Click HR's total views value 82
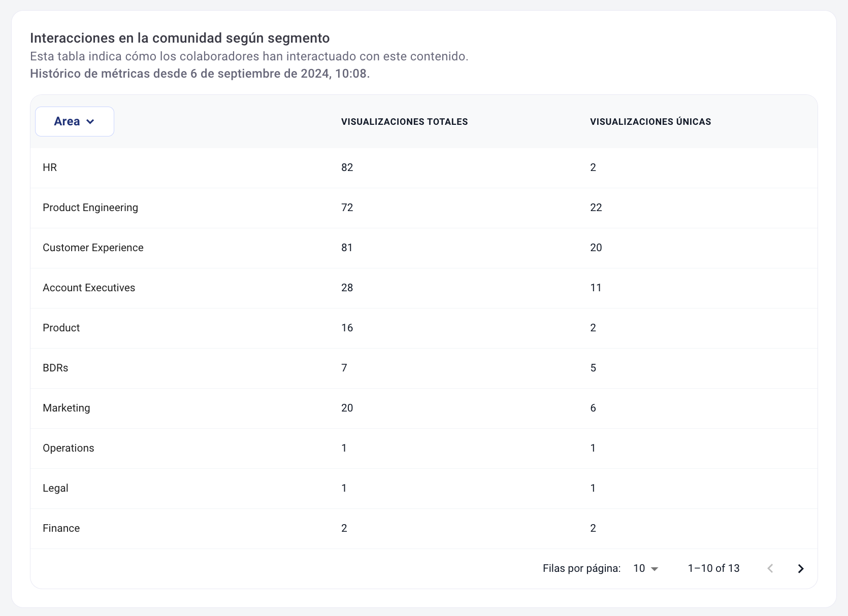The width and height of the screenshot is (848, 616). (x=347, y=167)
